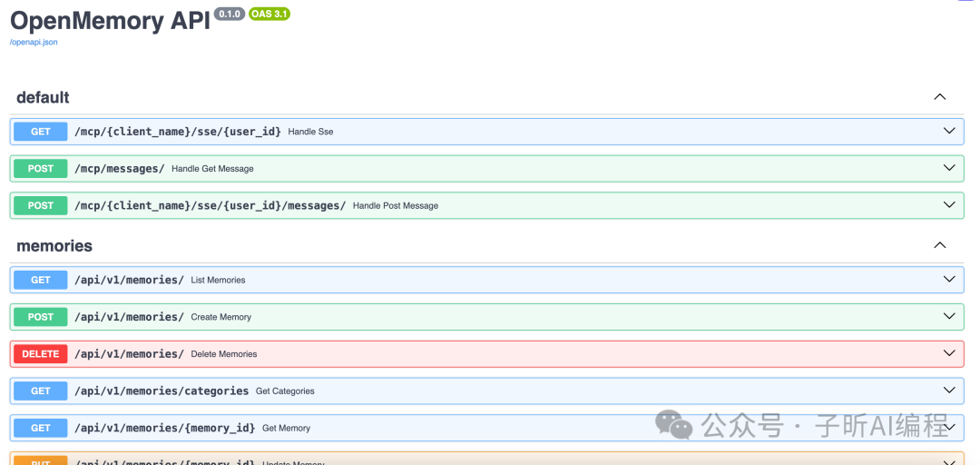Click the Delete Memories description
This screenshot has height=465, width=980.
point(224,353)
